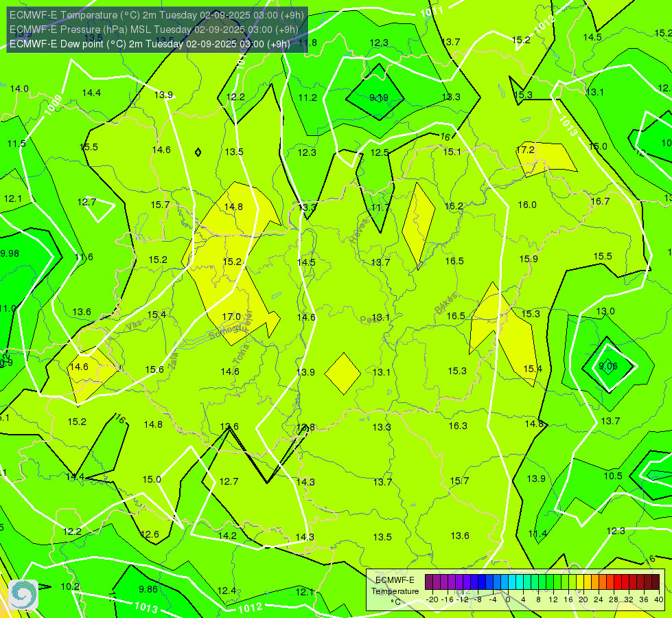Click the 14.0 temperature value
This screenshot has width=672, height=618.
(19, 89)
